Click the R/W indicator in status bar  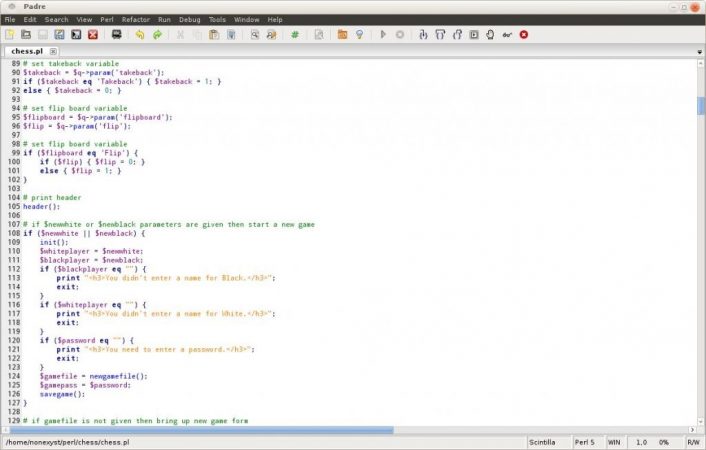click(693, 442)
